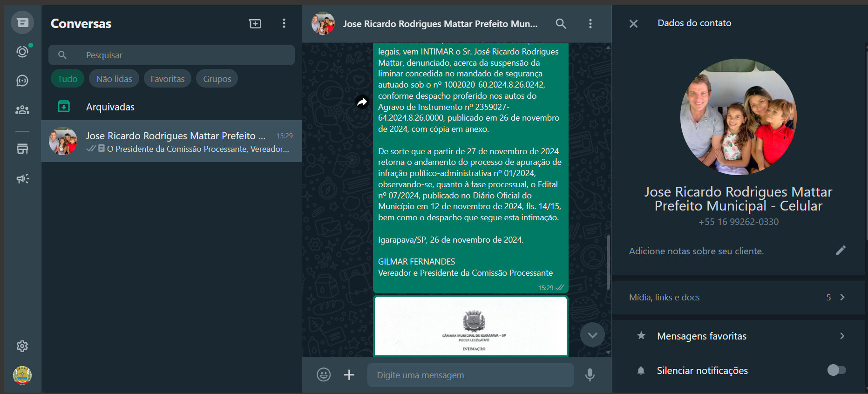
Task: Select the Grupos filter tab
Action: (217, 79)
